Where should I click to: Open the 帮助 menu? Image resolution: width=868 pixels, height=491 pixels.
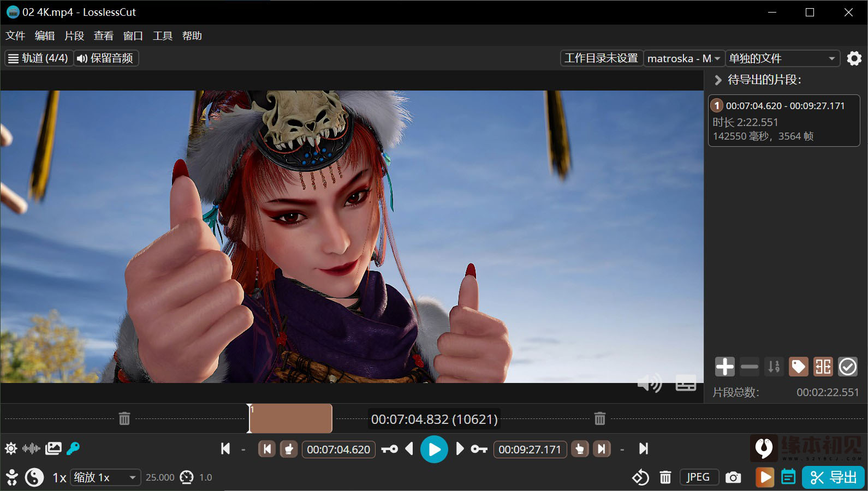point(192,35)
